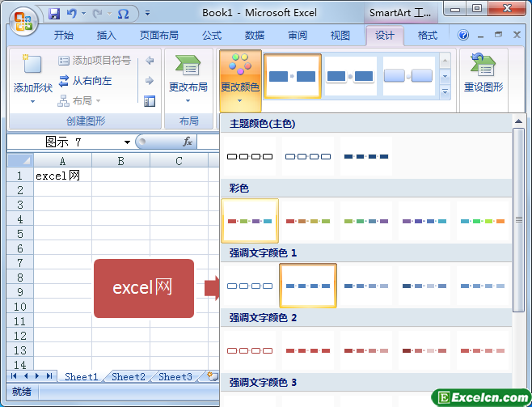Select row 5 header
The image size is (532, 407).
20,234
